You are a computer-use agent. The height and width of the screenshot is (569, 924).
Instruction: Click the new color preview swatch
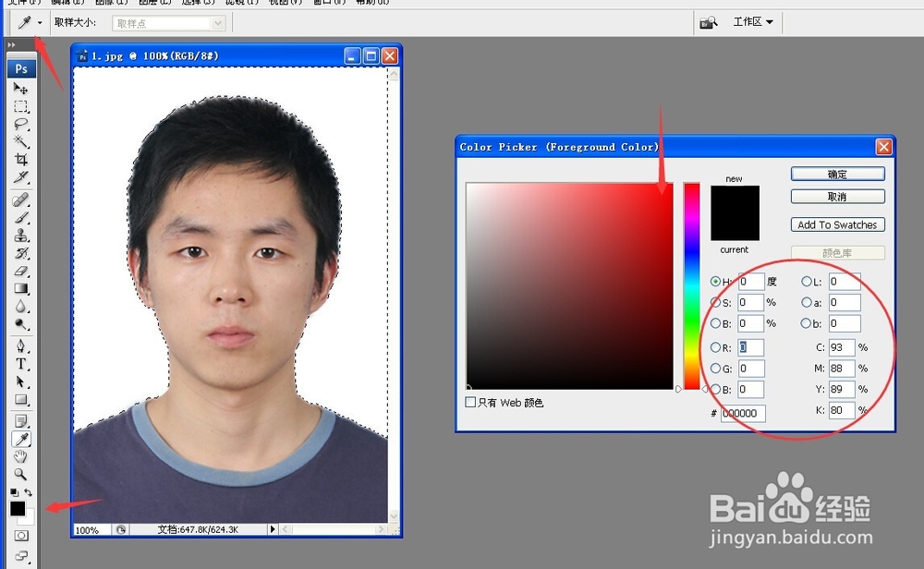pos(735,200)
